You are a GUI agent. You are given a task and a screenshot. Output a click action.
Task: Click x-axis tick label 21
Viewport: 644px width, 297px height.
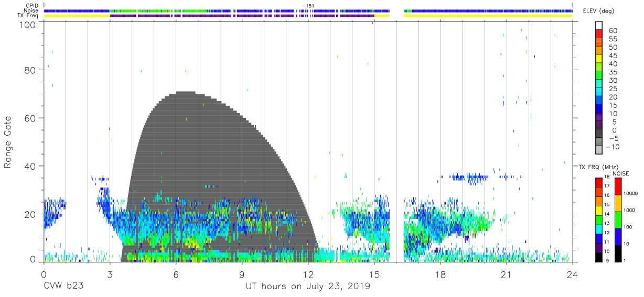coord(506,274)
